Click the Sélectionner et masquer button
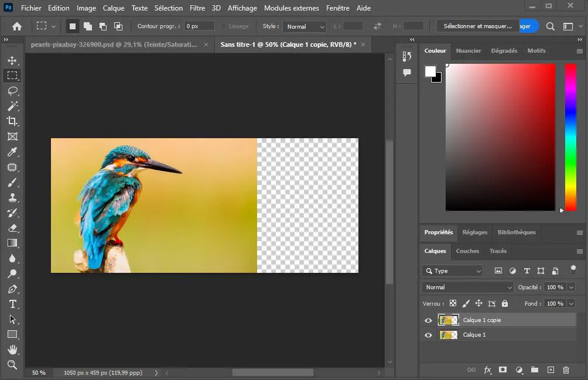The height and width of the screenshot is (380, 588). coord(477,26)
